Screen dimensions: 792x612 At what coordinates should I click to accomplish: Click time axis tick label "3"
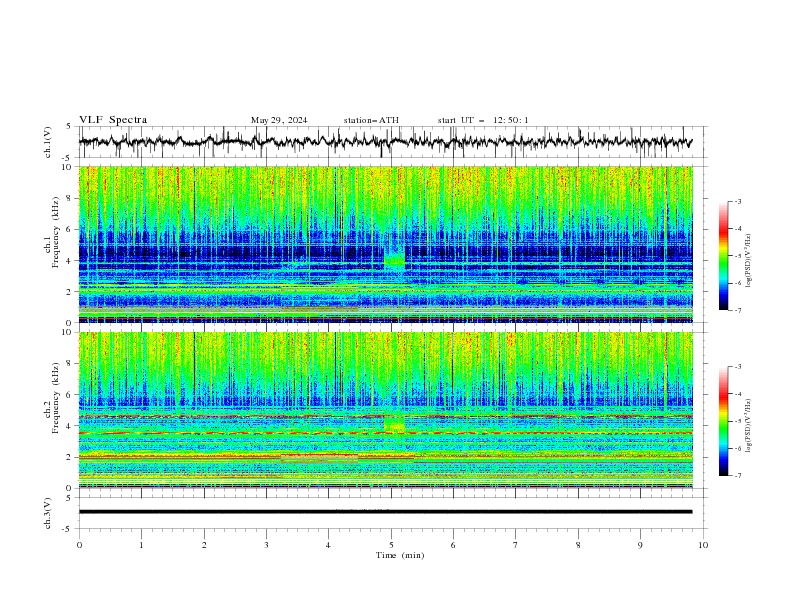coord(266,545)
